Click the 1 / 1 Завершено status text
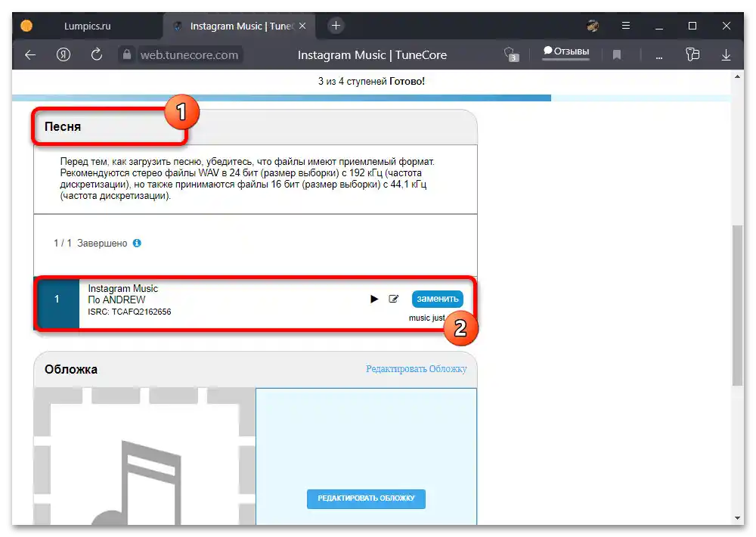Screen dimensions: 756x537 [90, 244]
